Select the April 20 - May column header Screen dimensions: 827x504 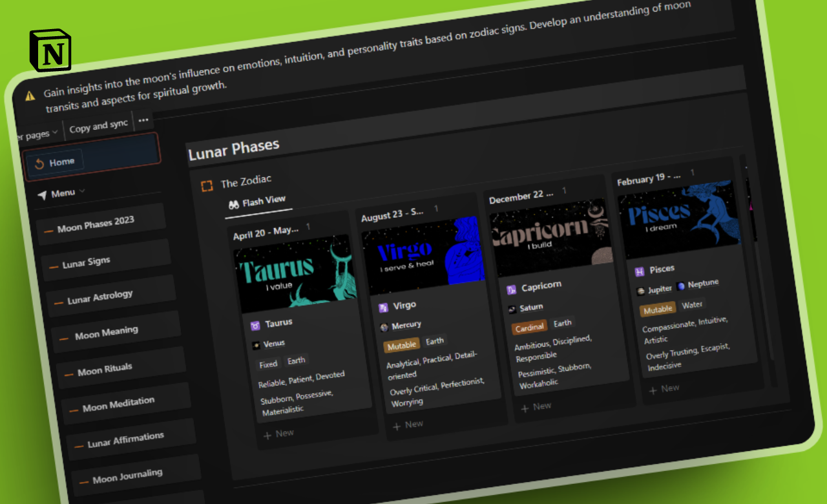tap(266, 231)
